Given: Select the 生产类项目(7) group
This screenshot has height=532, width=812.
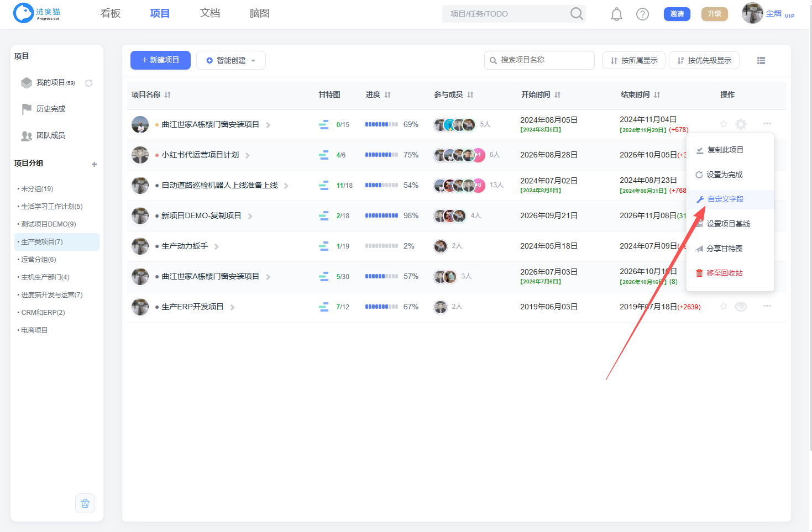Looking at the screenshot, I should click(x=56, y=242).
